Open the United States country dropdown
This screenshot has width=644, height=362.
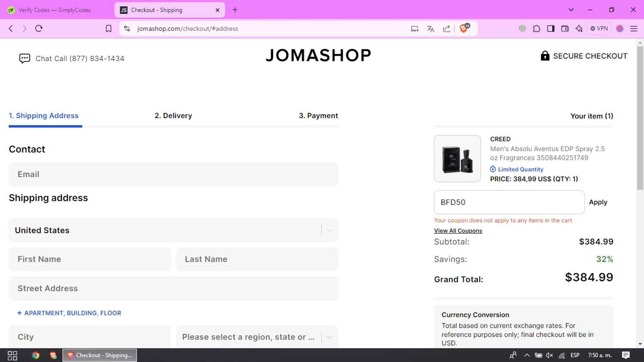coord(173,230)
